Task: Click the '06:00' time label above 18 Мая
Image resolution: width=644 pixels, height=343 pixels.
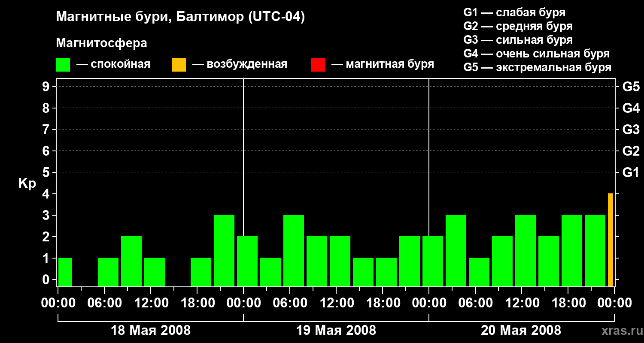Action: tap(104, 303)
